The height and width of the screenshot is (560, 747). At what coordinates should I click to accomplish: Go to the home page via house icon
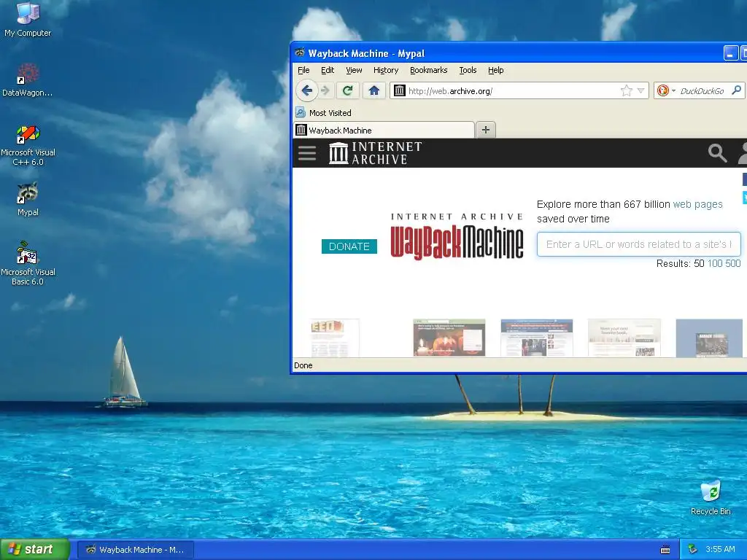click(x=374, y=90)
